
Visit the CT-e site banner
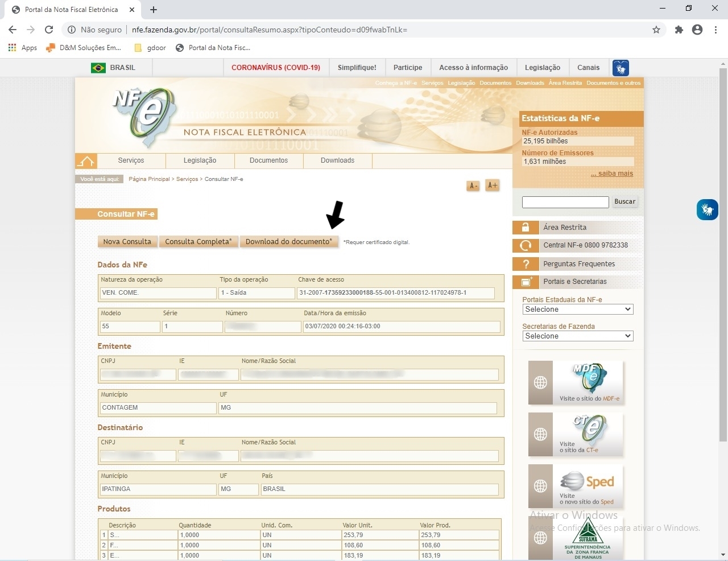[576, 435]
